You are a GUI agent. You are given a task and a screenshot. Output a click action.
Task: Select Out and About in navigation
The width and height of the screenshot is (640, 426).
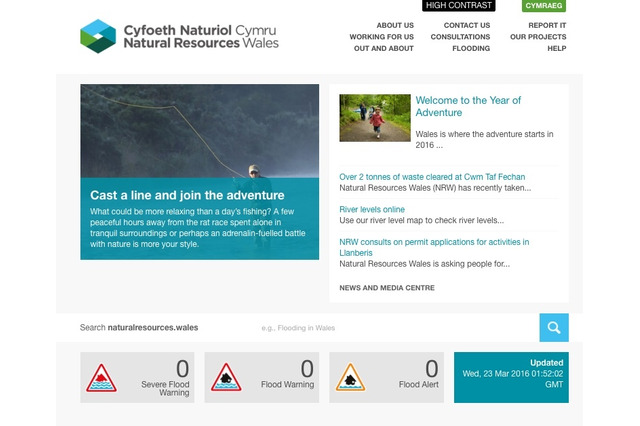pyautogui.click(x=384, y=49)
